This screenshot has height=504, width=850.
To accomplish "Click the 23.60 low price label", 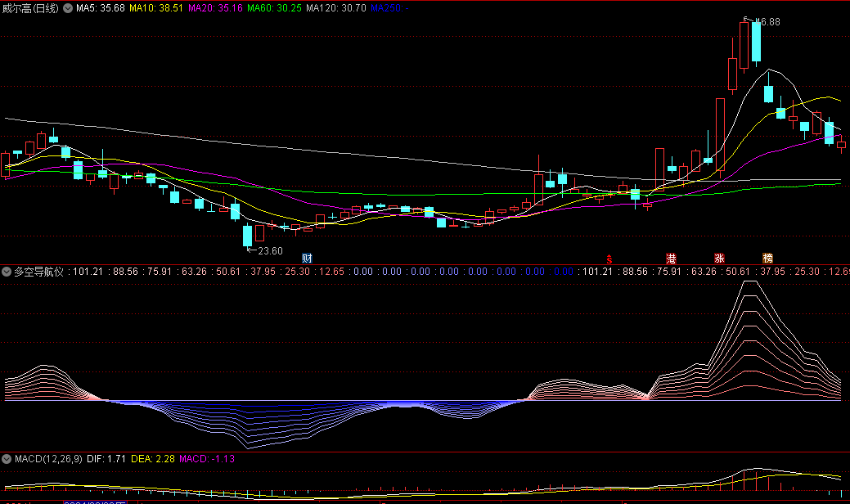I will pos(269,251).
